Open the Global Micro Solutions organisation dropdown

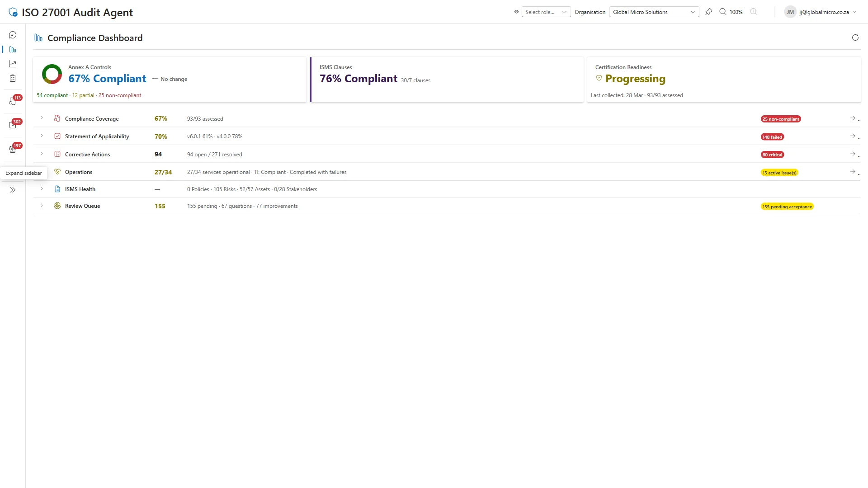pyautogui.click(x=654, y=12)
